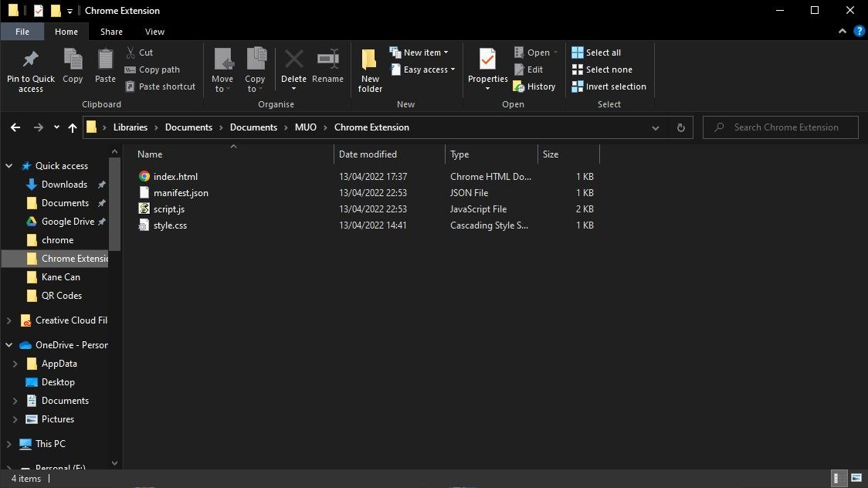Switch to details view in status bar
Viewport: 868px width, 488px height.
pyautogui.click(x=839, y=479)
